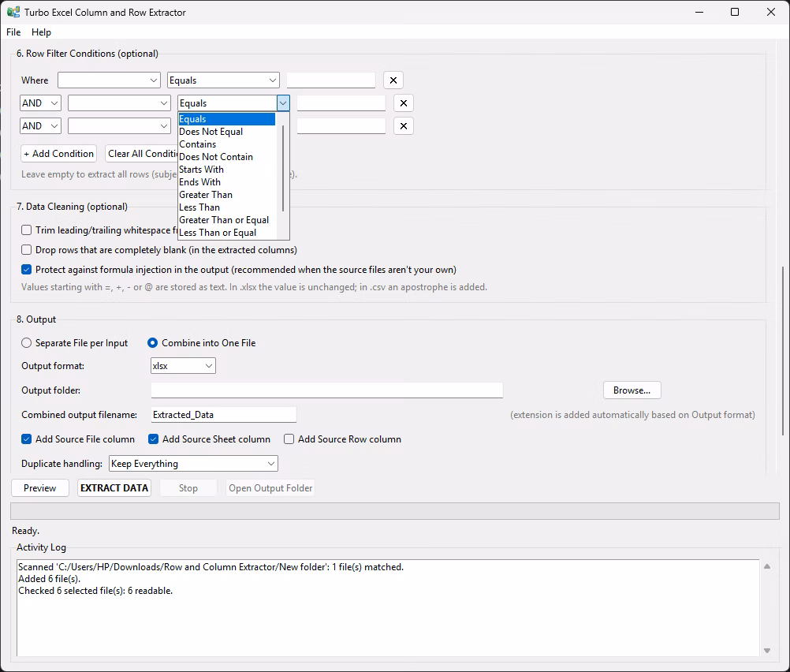
Task: Enable Drop rows that are completely blank
Action: pyautogui.click(x=26, y=249)
